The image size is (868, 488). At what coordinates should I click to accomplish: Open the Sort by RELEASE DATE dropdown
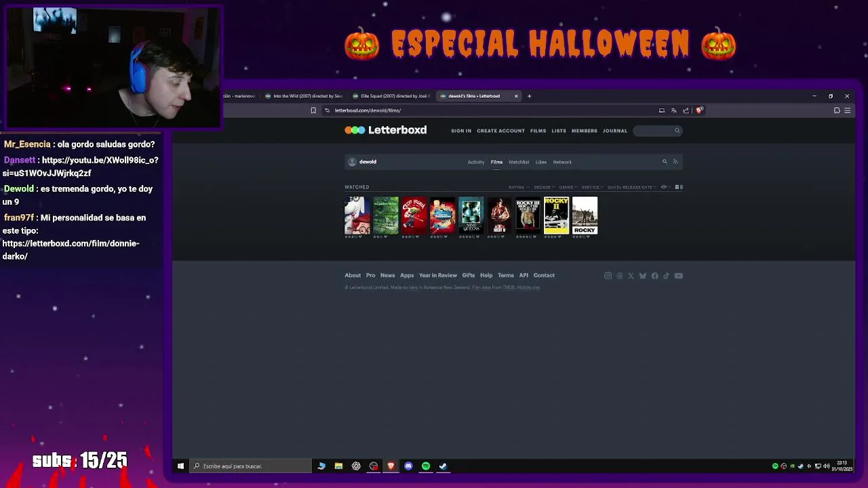[x=632, y=187]
